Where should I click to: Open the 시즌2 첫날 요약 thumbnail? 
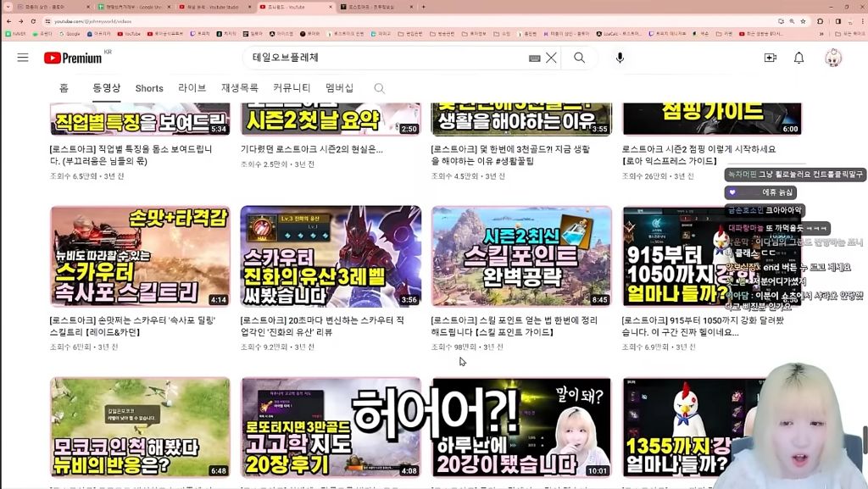[x=331, y=119]
